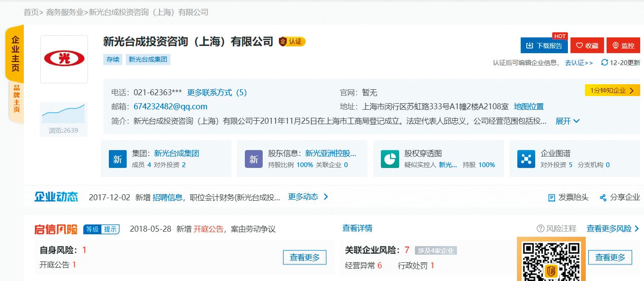Open 查看更多风险 with chevron
This screenshot has height=281, width=644.
[x=613, y=229]
